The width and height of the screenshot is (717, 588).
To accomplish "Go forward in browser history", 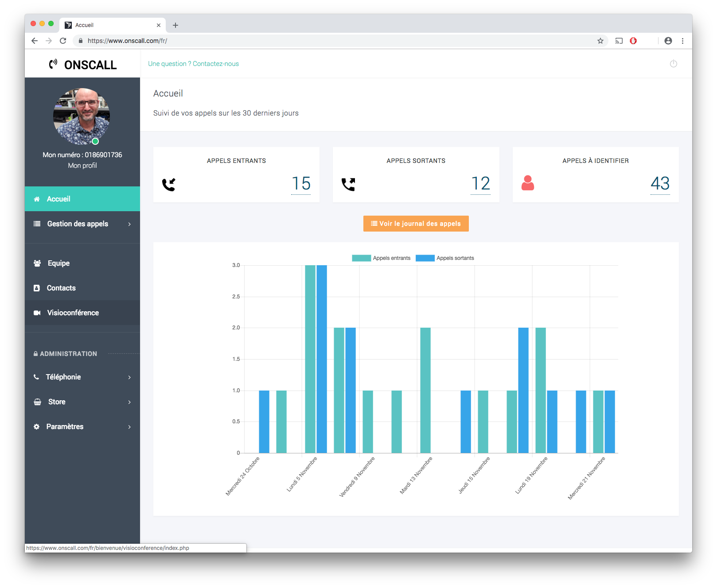I will 49,41.
